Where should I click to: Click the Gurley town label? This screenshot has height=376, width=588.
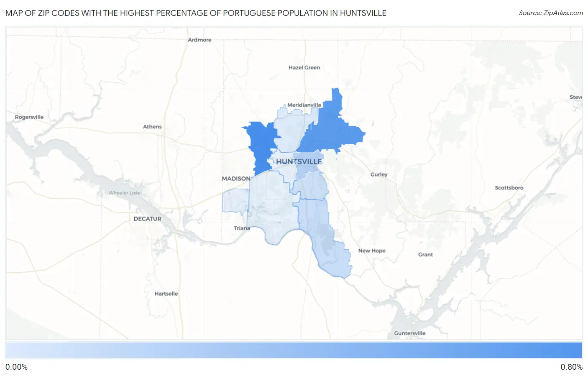pos(379,174)
